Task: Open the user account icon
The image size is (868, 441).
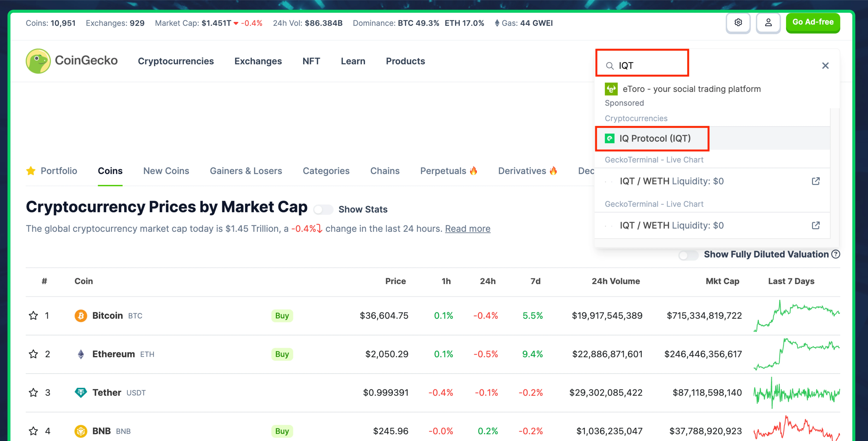Action: point(768,23)
